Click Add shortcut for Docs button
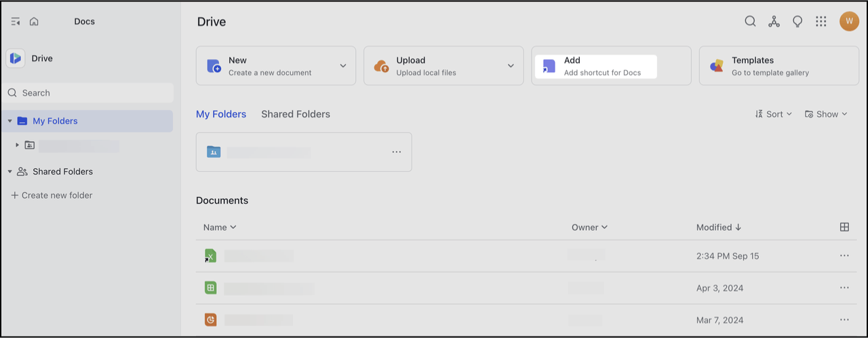868x338 pixels. coord(596,66)
